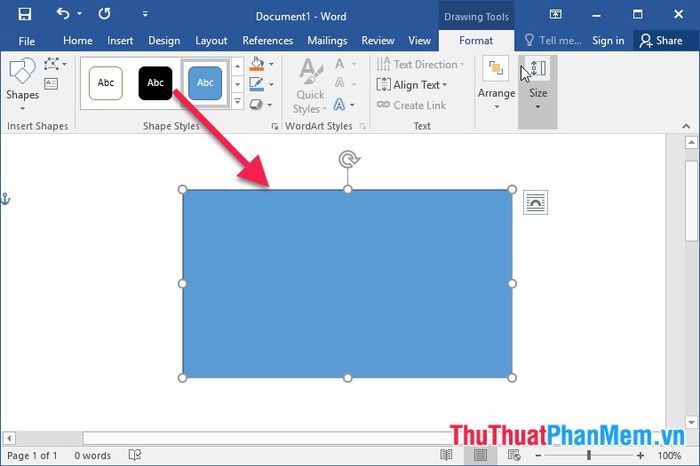Open Ribbon Display Options
This screenshot has height=466, width=700.
pos(555,14)
